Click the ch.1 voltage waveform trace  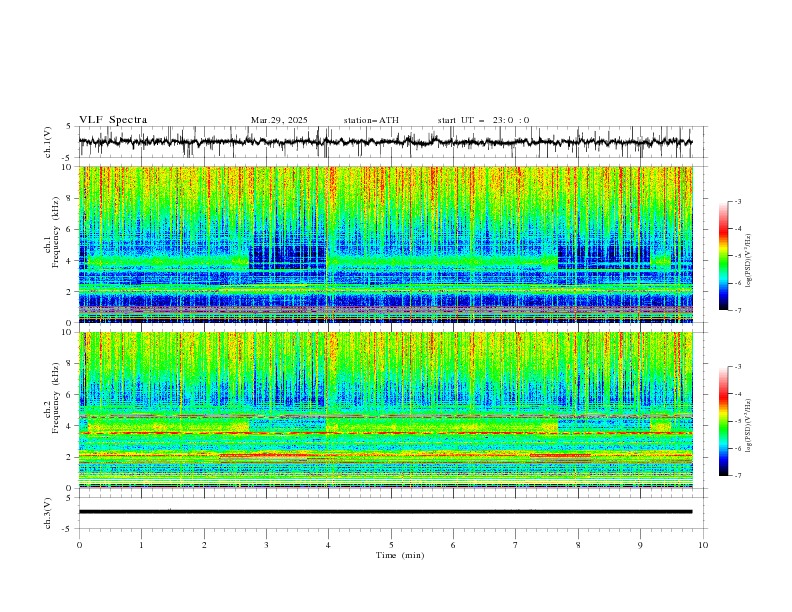tap(385, 142)
